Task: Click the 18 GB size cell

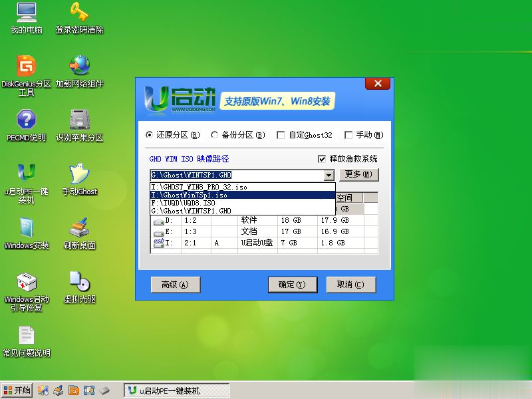Action: point(297,220)
